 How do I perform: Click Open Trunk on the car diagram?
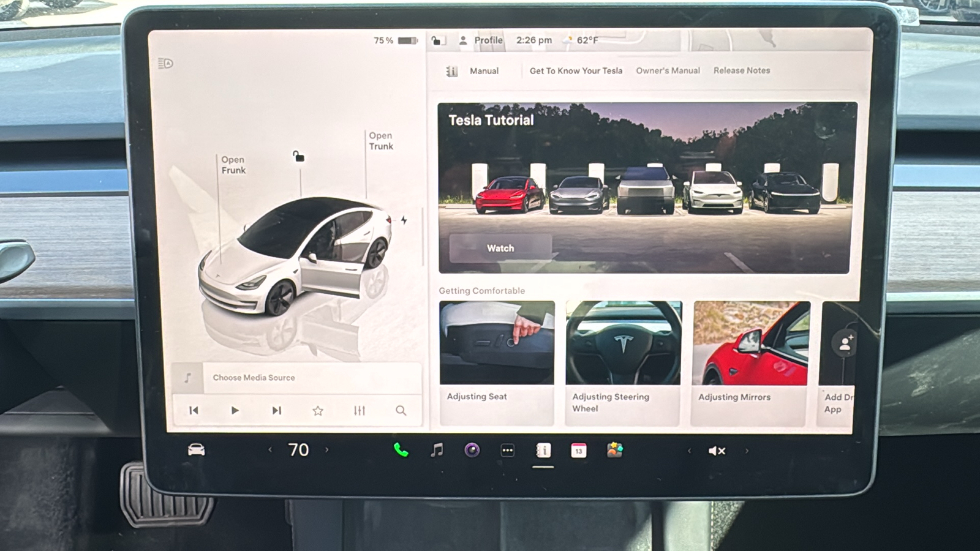coord(380,141)
